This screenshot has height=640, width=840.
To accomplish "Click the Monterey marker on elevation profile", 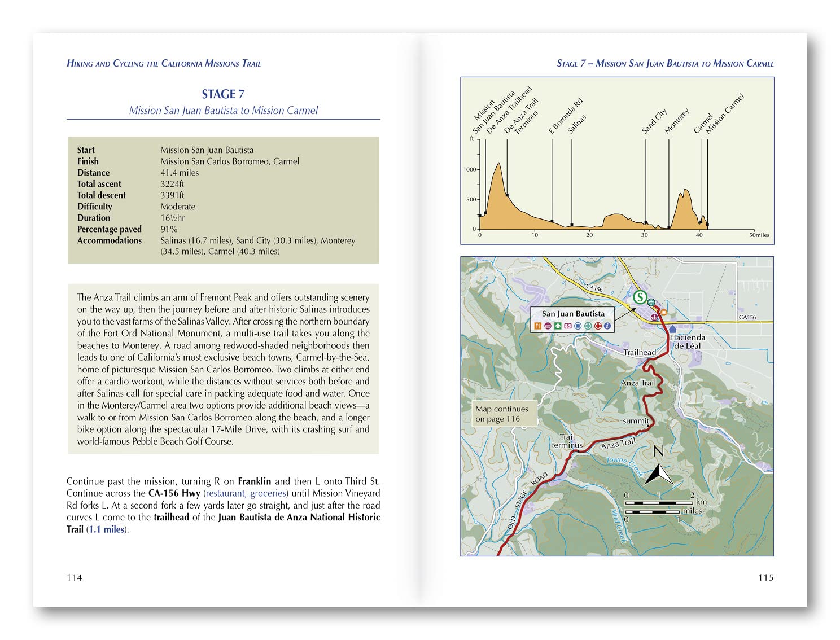I will pyautogui.click(x=669, y=227).
